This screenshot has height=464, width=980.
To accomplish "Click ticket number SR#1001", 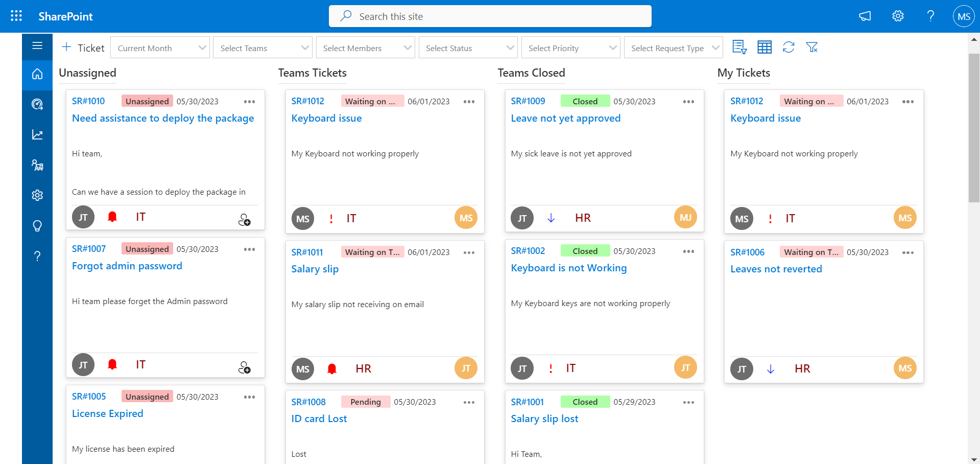I will pyautogui.click(x=528, y=402).
